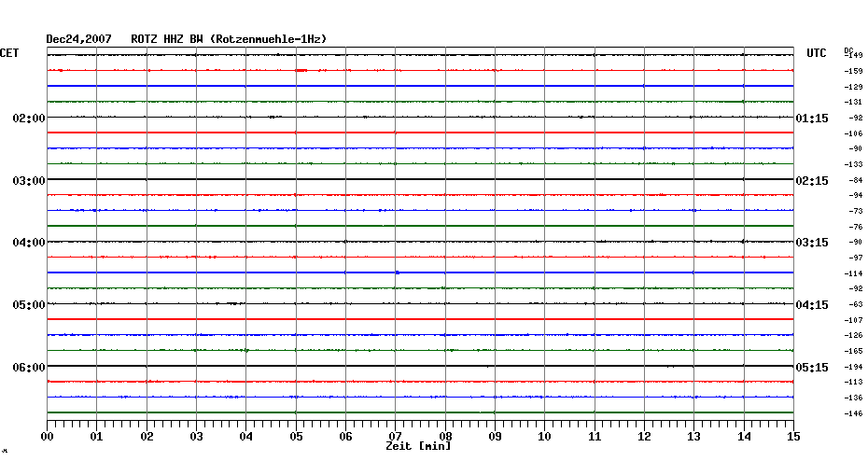Click the DC offset value -97
868x461 pixels.
(855, 258)
